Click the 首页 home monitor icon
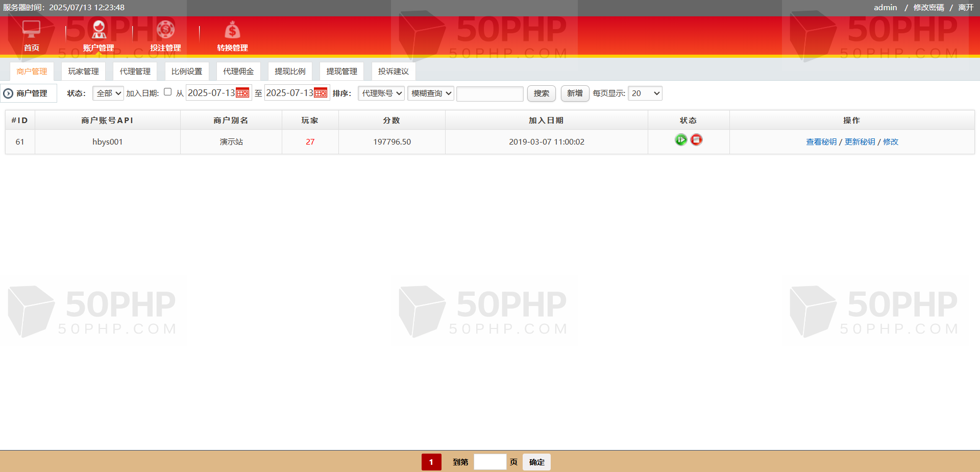This screenshot has width=980, height=472. [31, 30]
